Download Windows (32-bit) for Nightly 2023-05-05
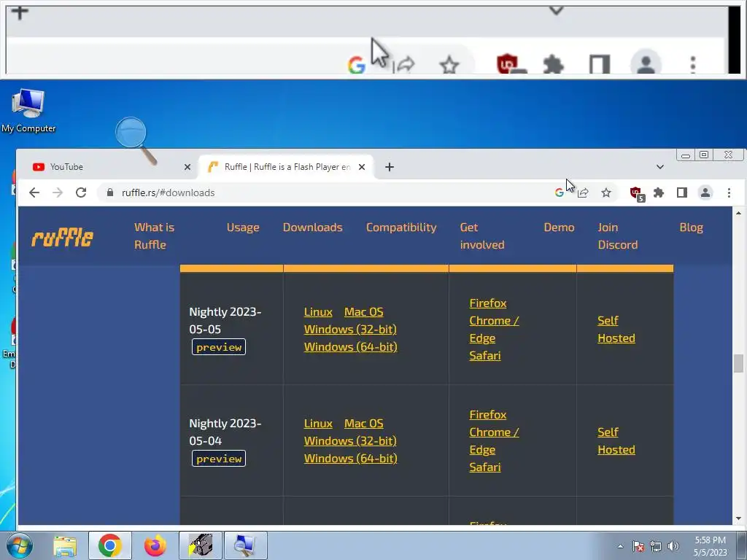The image size is (747, 560). pyautogui.click(x=350, y=329)
